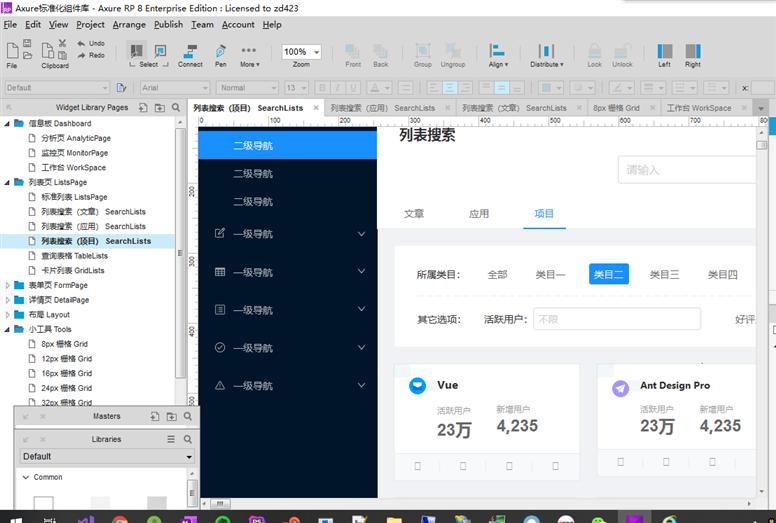Open the Default style dropdown

(57, 88)
